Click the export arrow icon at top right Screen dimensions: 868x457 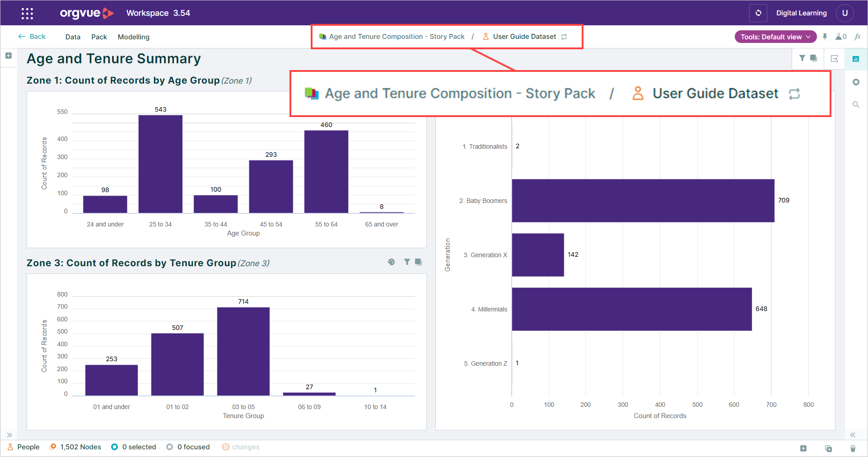pyautogui.click(x=834, y=58)
